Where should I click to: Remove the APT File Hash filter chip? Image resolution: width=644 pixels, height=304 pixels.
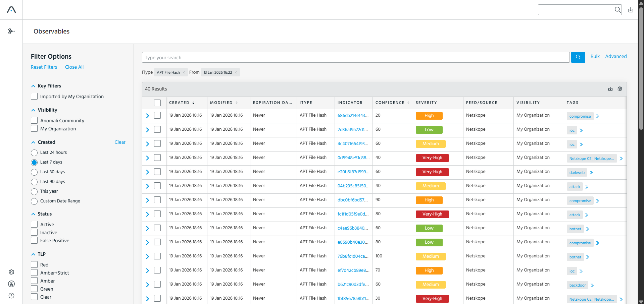(x=184, y=72)
